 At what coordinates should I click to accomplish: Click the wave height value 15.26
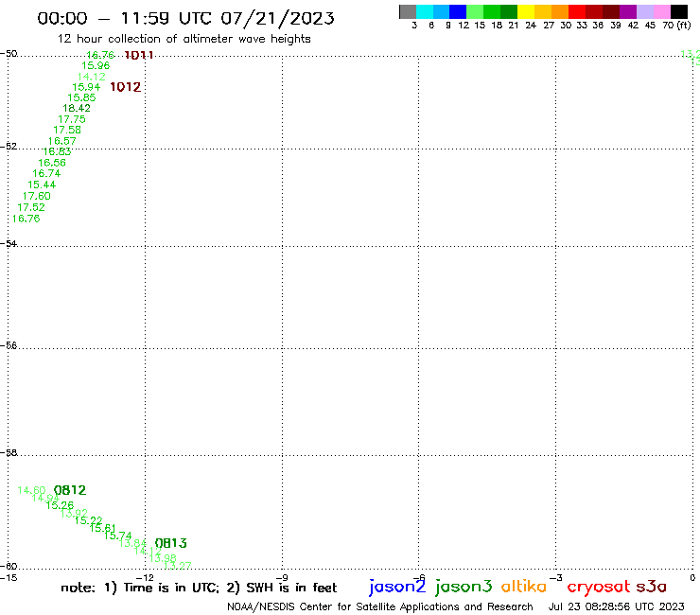coord(60,505)
